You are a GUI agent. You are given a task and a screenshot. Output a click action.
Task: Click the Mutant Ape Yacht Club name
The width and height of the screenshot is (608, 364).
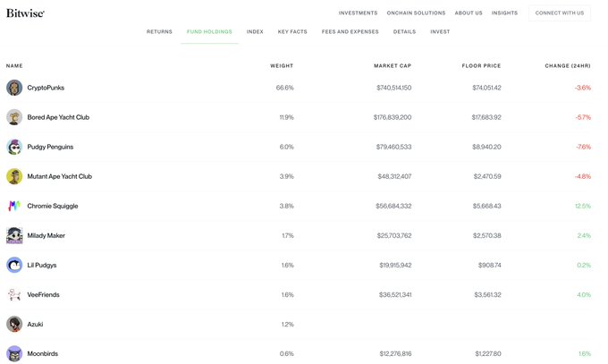click(60, 176)
